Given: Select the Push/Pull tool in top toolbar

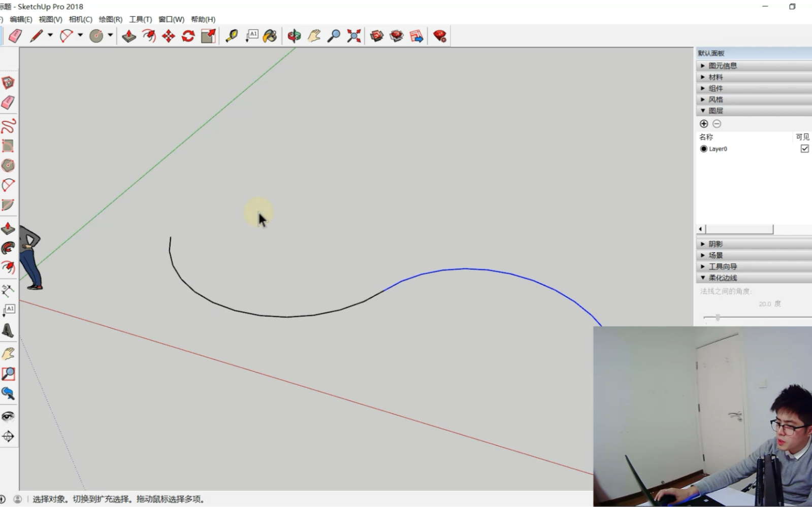Looking at the screenshot, I should coord(129,36).
